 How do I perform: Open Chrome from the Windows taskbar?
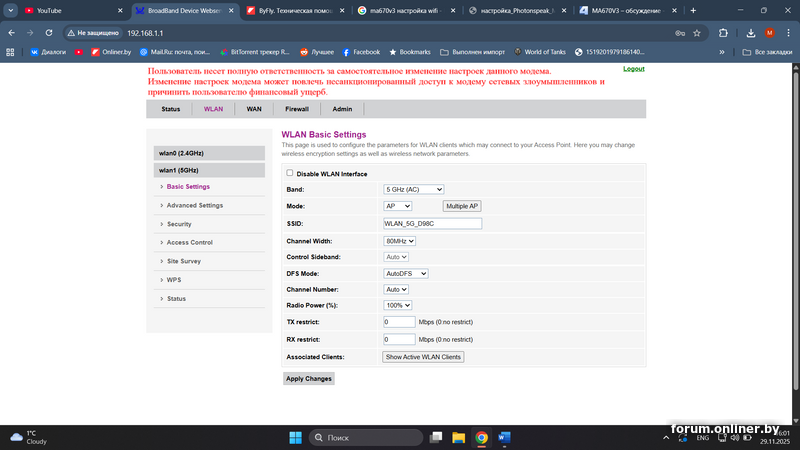pos(481,438)
